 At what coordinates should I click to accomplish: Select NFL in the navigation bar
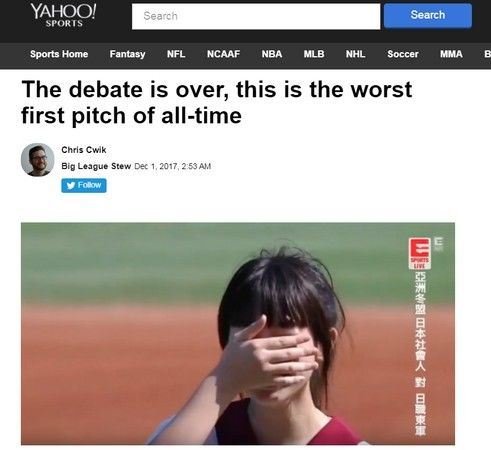click(x=176, y=54)
